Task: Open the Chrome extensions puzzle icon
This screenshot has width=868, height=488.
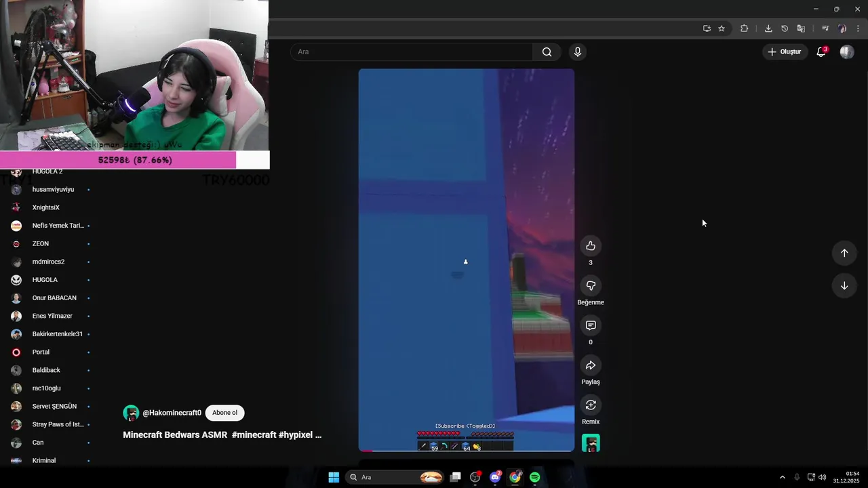Action: tap(745, 28)
